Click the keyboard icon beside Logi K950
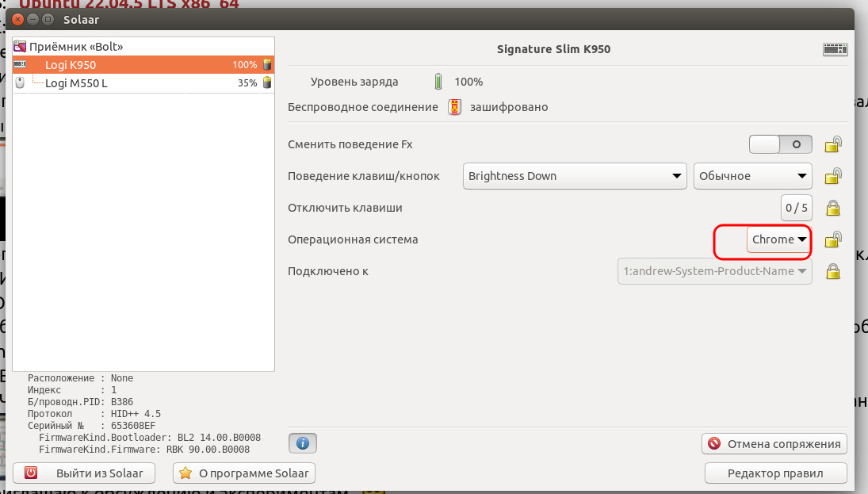Screen dimensions: 868x494 click(20, 65)
